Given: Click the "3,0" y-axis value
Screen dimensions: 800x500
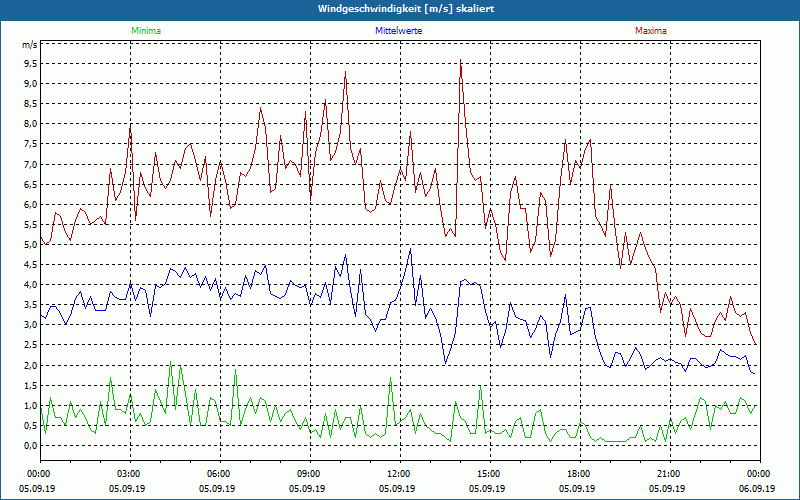Looking at the screenshot, I should pyautogui.click(x=31, y=325).
